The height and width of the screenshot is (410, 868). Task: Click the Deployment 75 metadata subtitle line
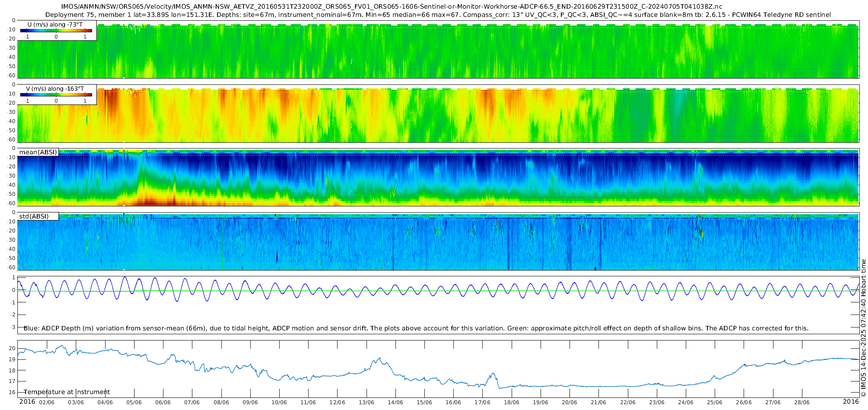(438, 15)
